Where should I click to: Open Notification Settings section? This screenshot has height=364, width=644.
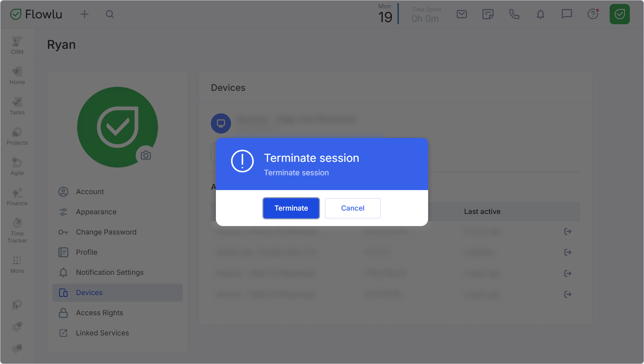click(109, 272)
